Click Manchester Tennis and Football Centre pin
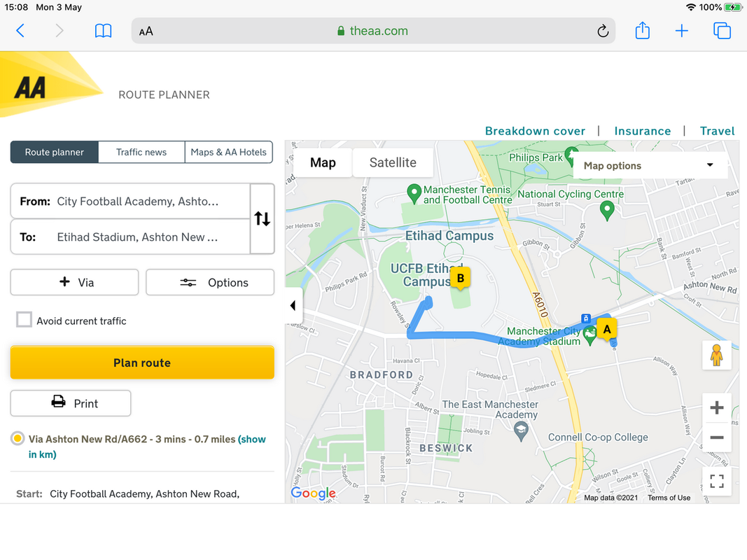 pyautogui.click(x=414, y=193)
